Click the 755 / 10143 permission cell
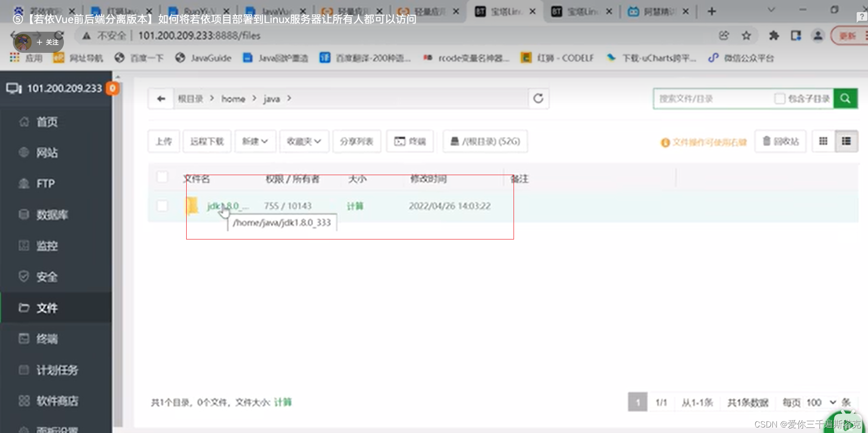 click(x=288, y=206)
